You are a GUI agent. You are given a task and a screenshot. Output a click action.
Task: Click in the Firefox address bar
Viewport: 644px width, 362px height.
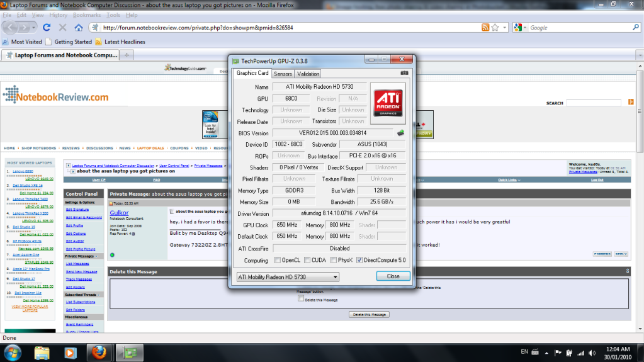tap(290, 28)
